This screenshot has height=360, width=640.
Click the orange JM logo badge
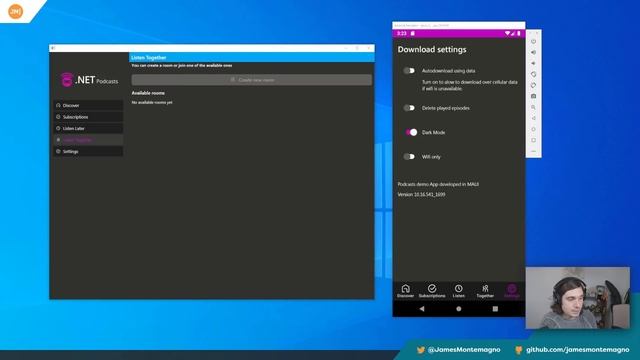[16, 11]
